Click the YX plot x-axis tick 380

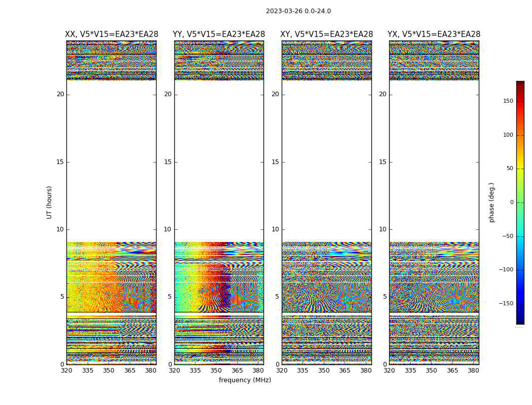tap(473, 371)
